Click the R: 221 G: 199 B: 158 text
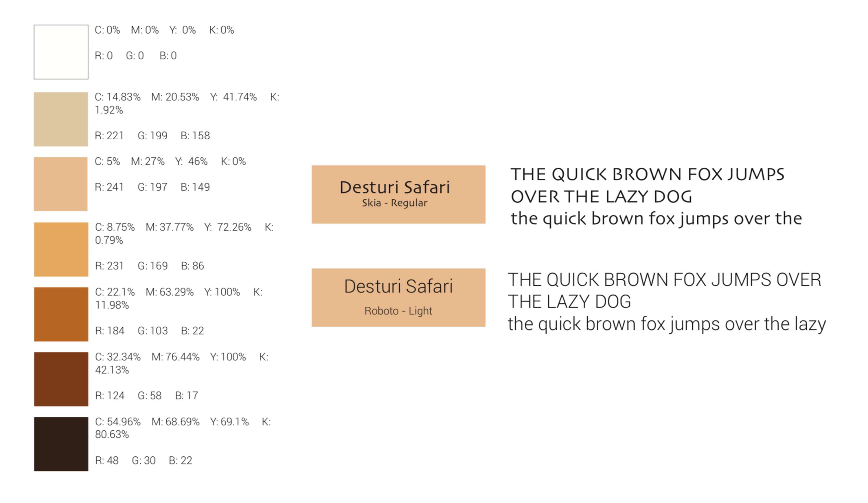 tap(152, 136)
